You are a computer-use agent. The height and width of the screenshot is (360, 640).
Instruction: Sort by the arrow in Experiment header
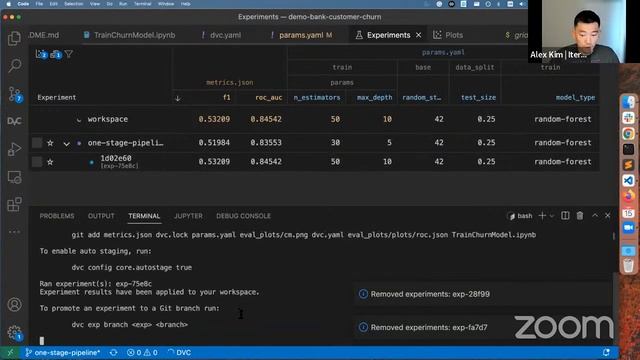(178, 98)
